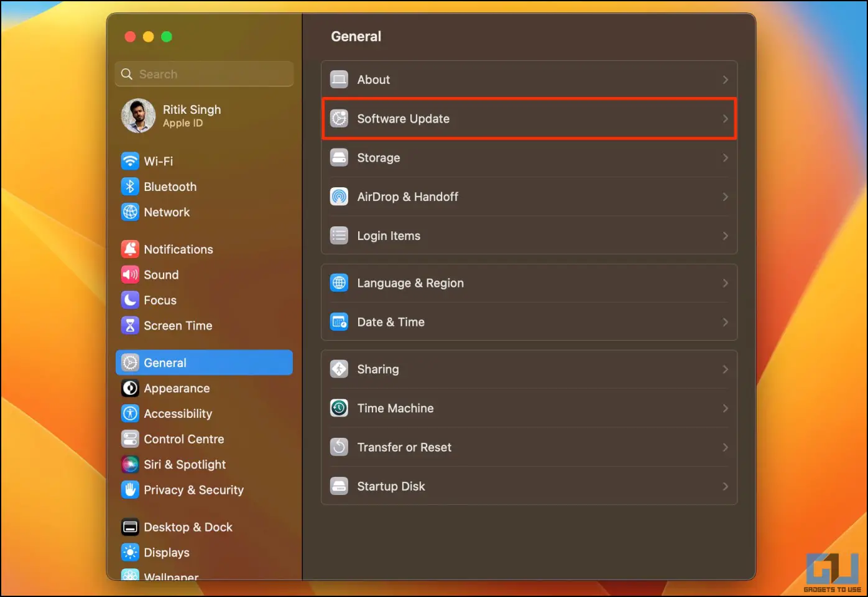Open Login Items via its chevron
This screenshot has width=868, height=597.
[x=725, y=236]
